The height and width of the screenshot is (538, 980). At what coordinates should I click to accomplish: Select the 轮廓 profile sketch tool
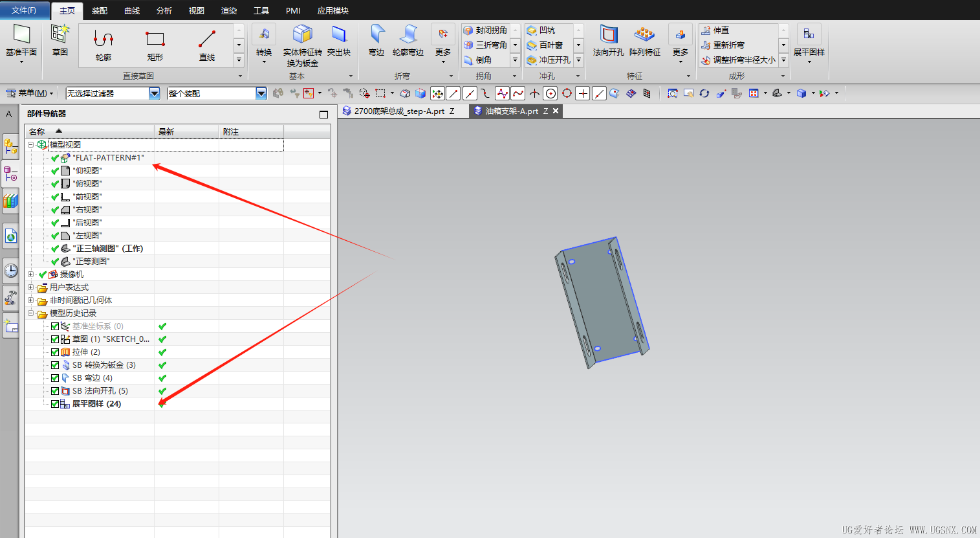coord(103,45)
